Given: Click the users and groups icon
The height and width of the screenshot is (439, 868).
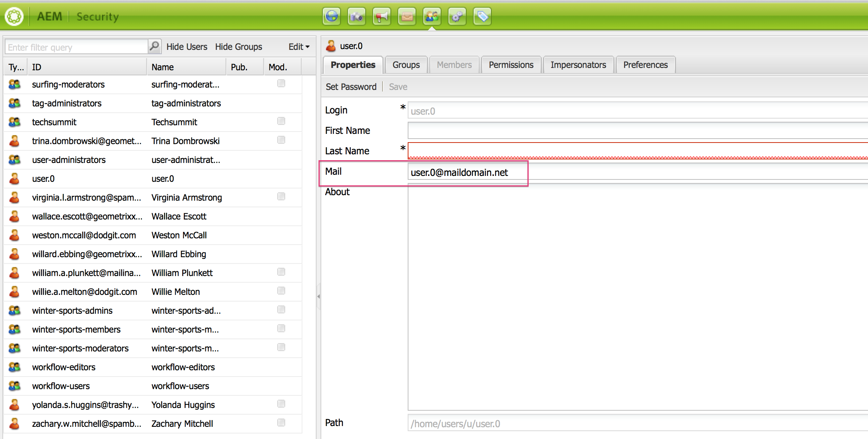Looking at the screenshot, I should (x=432, y=16).
